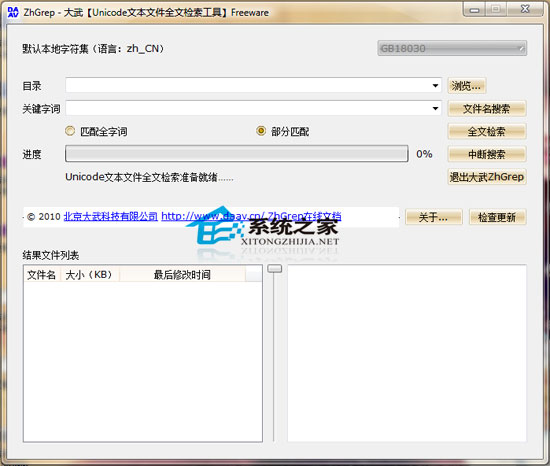
Task: Click the maximize window button
Action: coord(496,9)
